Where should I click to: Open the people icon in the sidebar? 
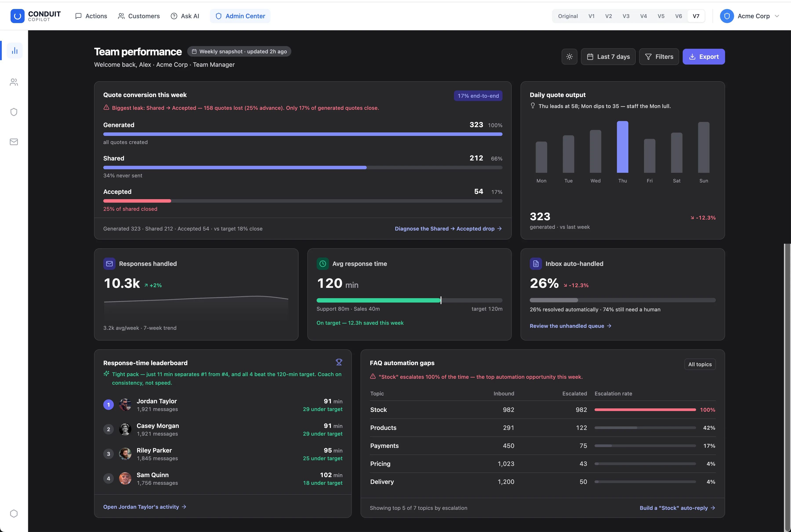[14, 82]
